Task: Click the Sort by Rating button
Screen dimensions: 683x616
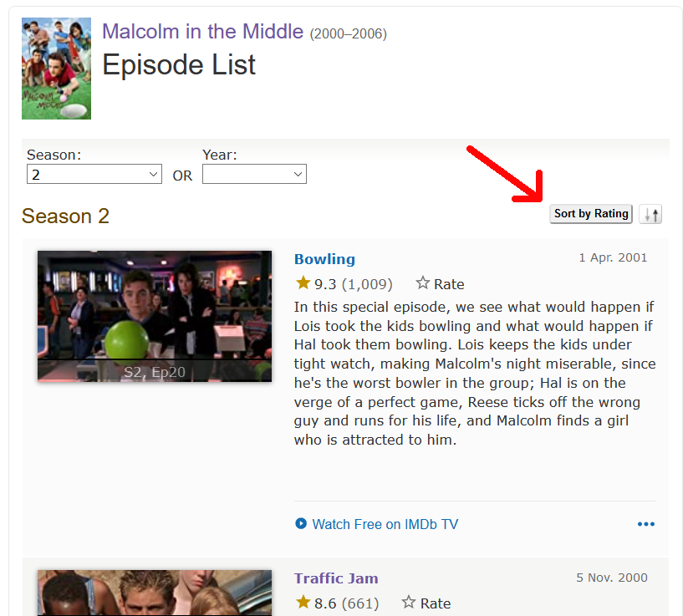Action: [591, 214]
